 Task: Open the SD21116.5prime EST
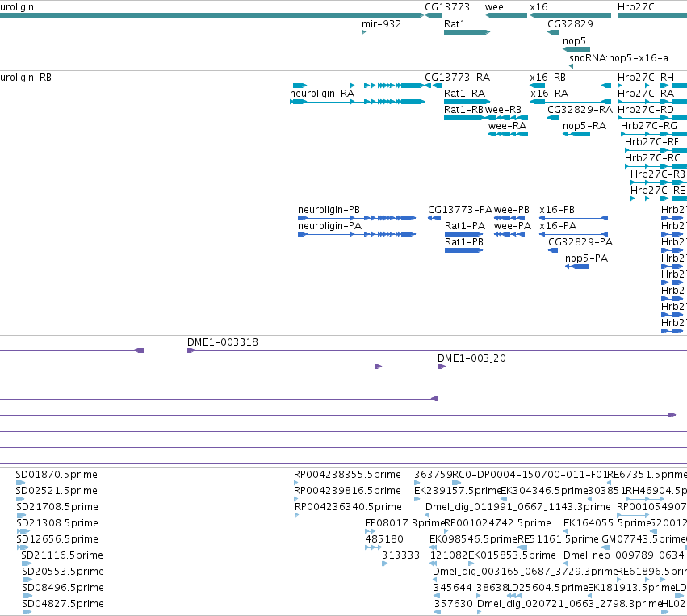pyautogui.click(x=27, y=564)
